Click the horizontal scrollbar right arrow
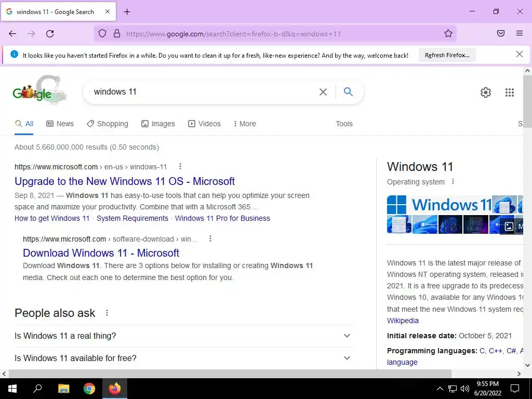Image resolution: width=532 pixels, height=399 pixels. coord(519,374)
